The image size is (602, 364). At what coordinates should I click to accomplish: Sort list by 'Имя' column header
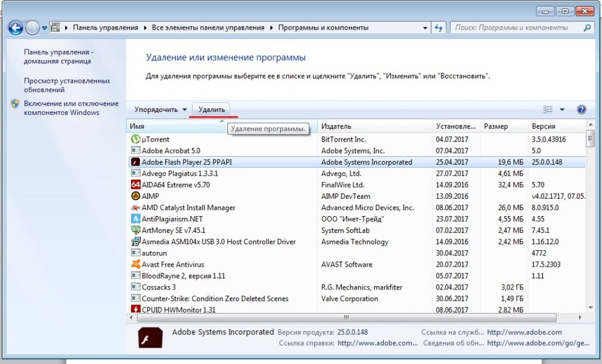222,127
